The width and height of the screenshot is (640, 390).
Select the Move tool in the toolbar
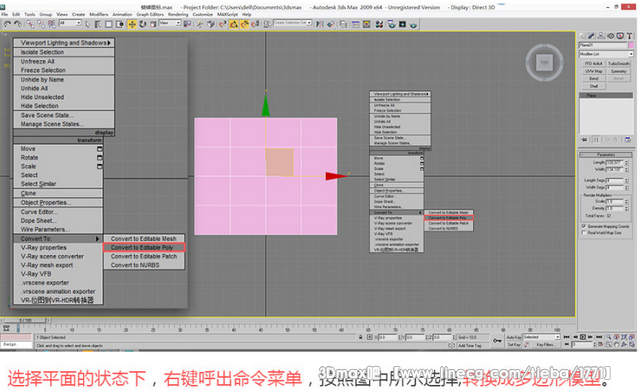click(132, 24)
